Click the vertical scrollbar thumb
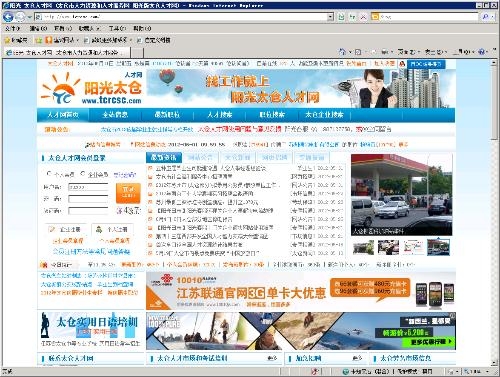The height and width of the screenshot is (377, 500). 494,103
